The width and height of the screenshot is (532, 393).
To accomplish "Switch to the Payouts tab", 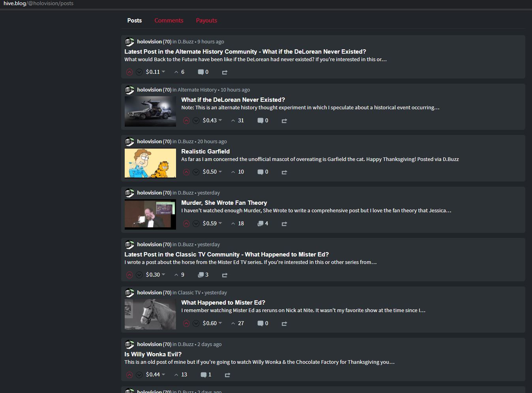I will [x=206, y=21].
